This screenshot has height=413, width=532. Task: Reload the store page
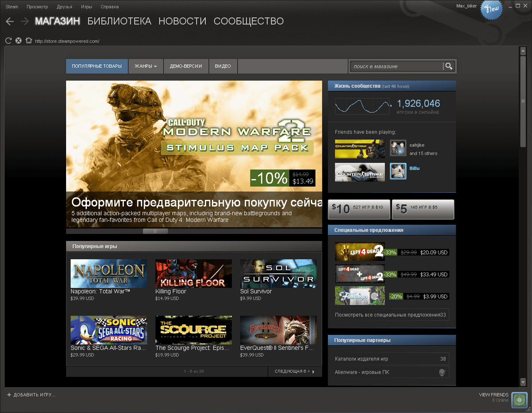coord(8,41)
